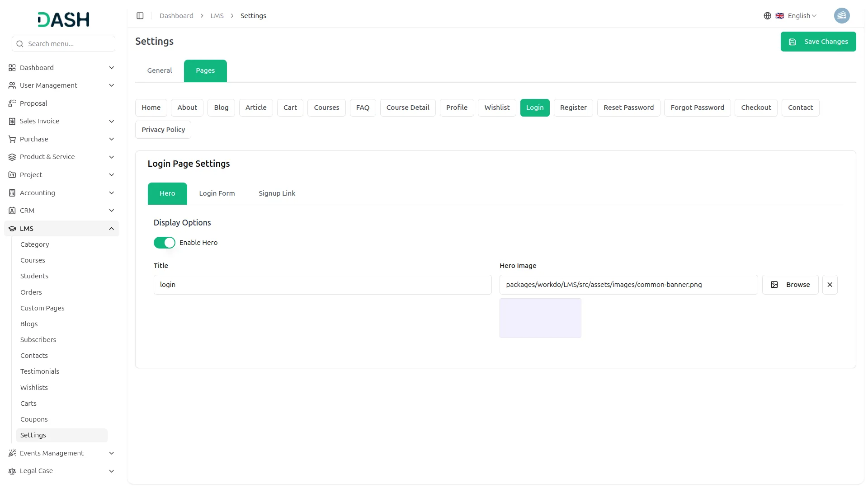Image resolution: width=868 pixels, height=488 pixels.
Task: Disable the Enable Hero toggle
Action: (x=164, y=243)
